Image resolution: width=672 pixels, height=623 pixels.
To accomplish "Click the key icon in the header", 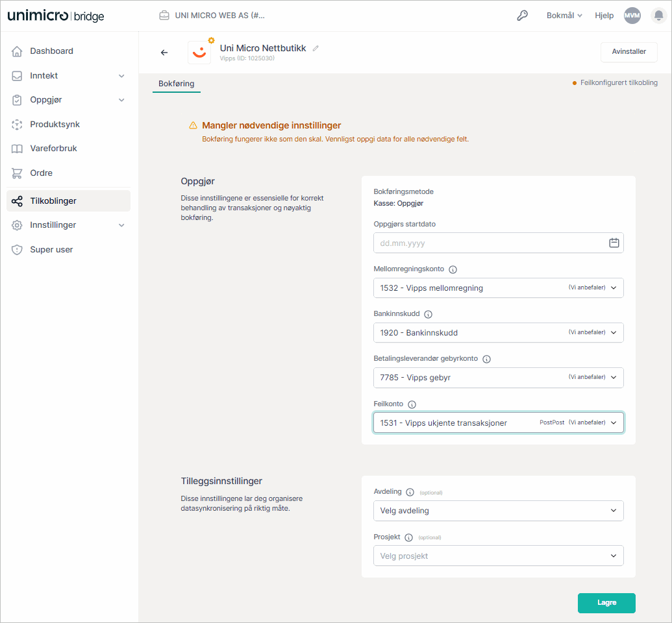I will click(x=522, y=16).
